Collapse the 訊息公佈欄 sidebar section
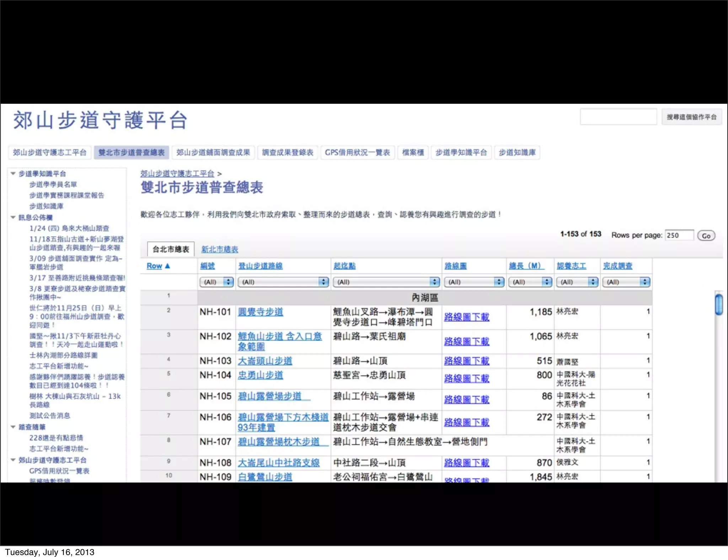Screen dimensions: 728x560 coord(13,217)
